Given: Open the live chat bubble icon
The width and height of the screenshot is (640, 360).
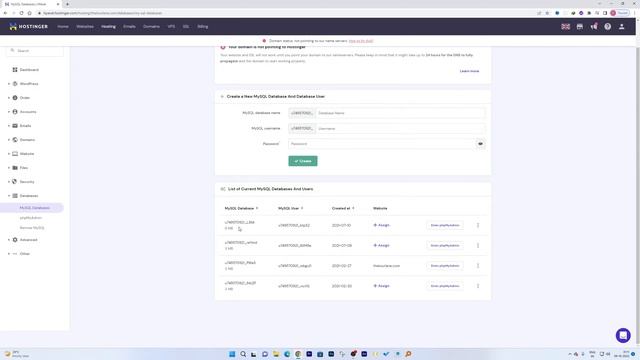Looking at the screenshot, I should (x=623, y=336).
